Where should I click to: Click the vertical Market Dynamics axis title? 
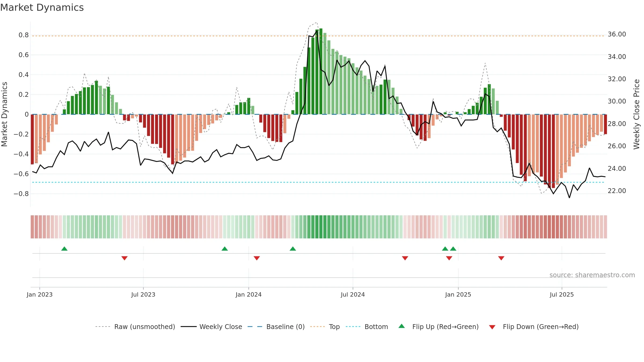click(4, 114)
